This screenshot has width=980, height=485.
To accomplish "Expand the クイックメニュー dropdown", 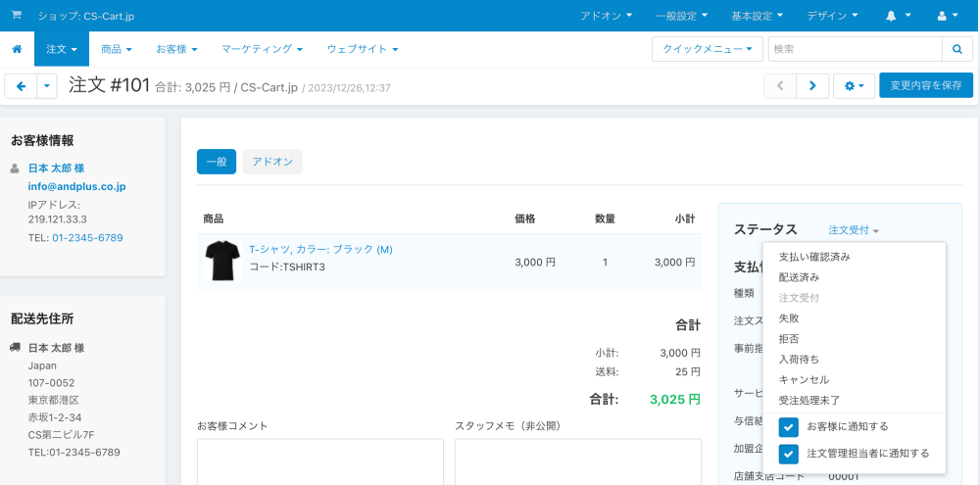I will click(x=707, y=48).
